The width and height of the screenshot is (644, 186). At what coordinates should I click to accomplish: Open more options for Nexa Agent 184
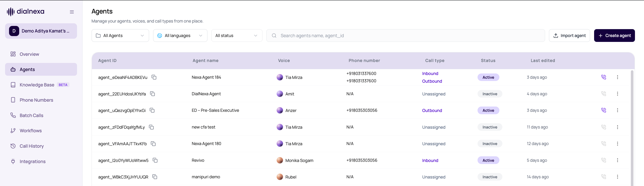coord(617,77)
